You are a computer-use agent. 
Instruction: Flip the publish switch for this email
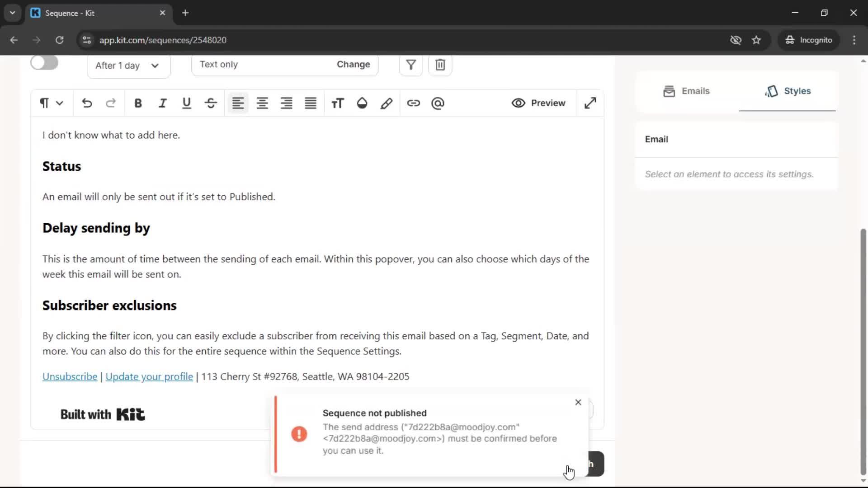pos(44,63)
